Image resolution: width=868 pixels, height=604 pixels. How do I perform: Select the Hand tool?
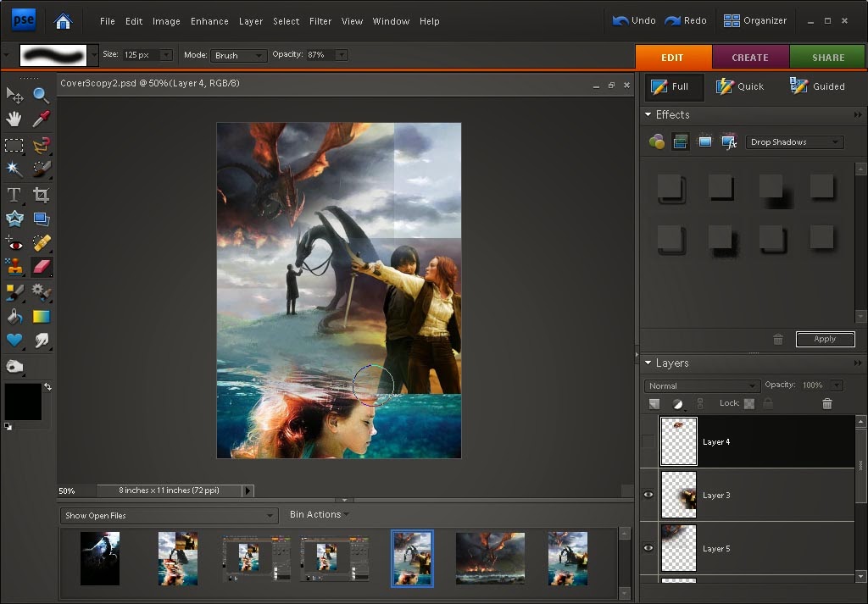click(x=14, y=119)
